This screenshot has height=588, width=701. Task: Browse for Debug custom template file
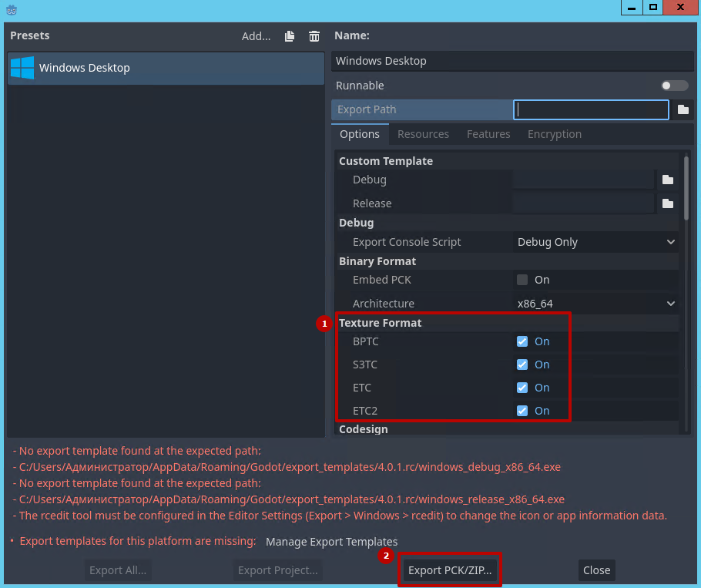[x=668, y=180]
